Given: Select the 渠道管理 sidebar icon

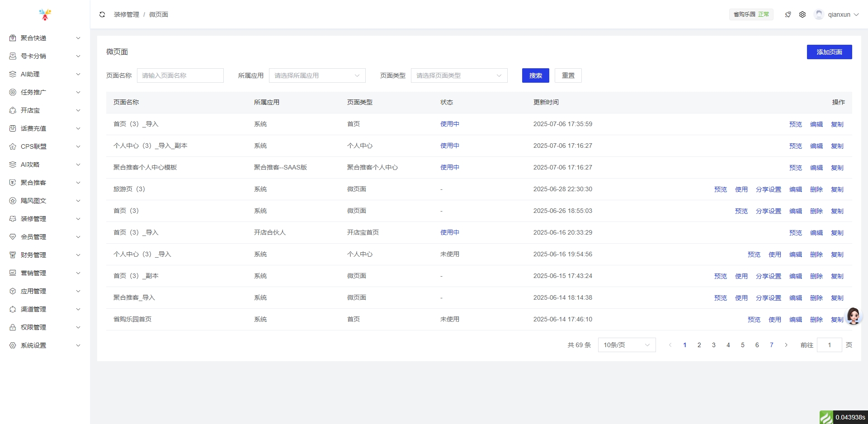Looking at the screenshot, I should tap(12, 309).
